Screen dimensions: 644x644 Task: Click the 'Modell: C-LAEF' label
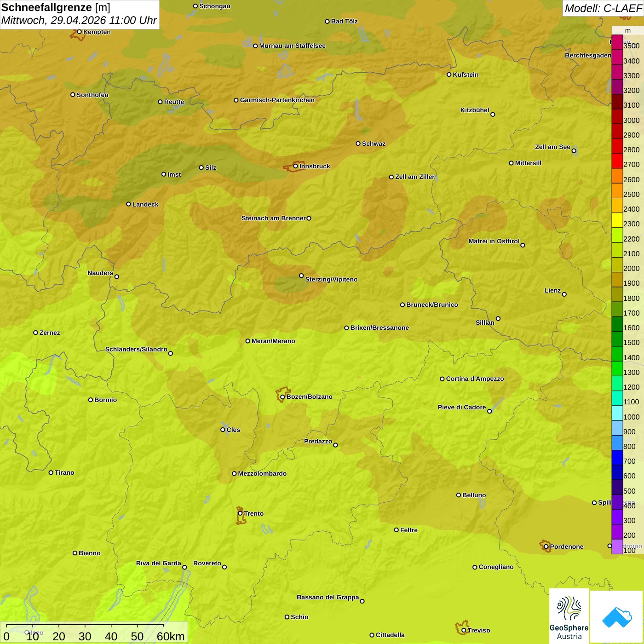click(603, 8)
